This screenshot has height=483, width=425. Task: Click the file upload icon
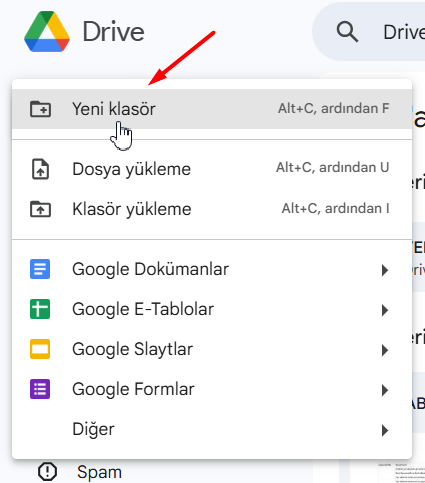coord(40,169)
